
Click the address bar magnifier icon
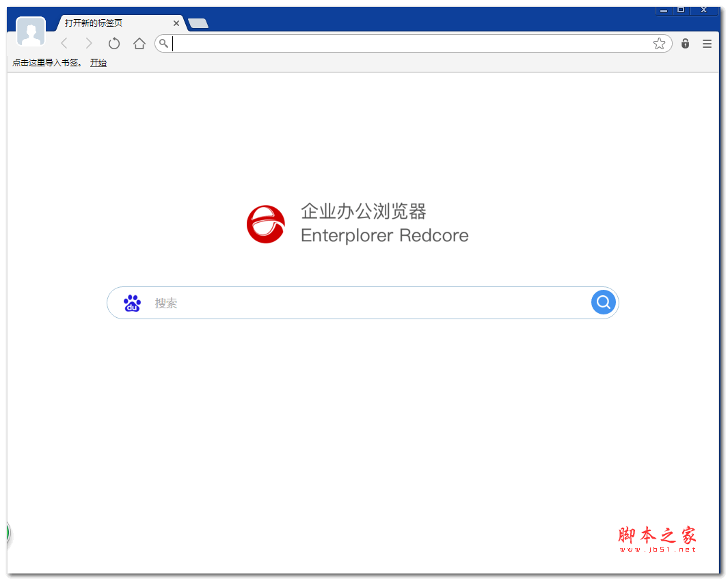163,44
